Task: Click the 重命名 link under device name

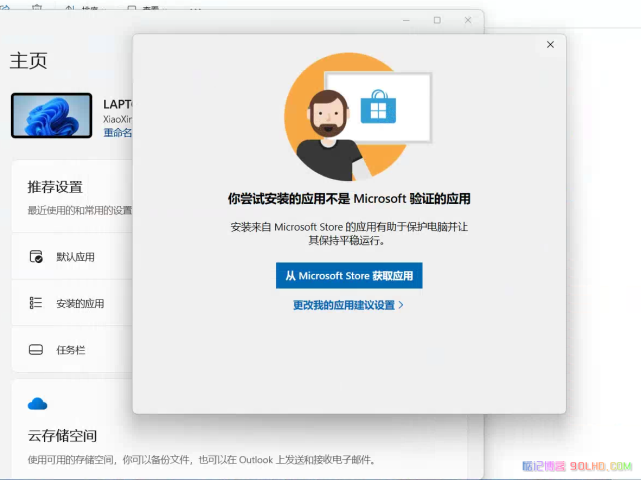Action: click(x=118, y=132)
